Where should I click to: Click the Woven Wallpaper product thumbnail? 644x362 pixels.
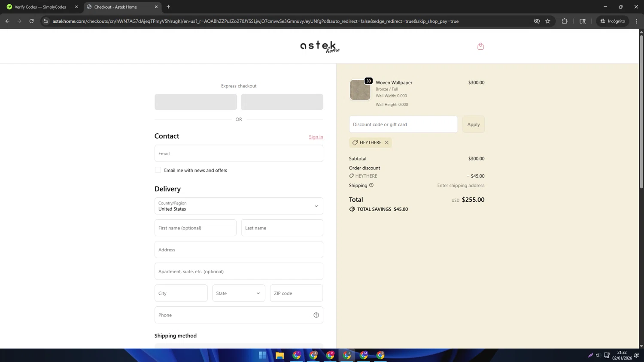pyautogui.click(x=360, y=90)
